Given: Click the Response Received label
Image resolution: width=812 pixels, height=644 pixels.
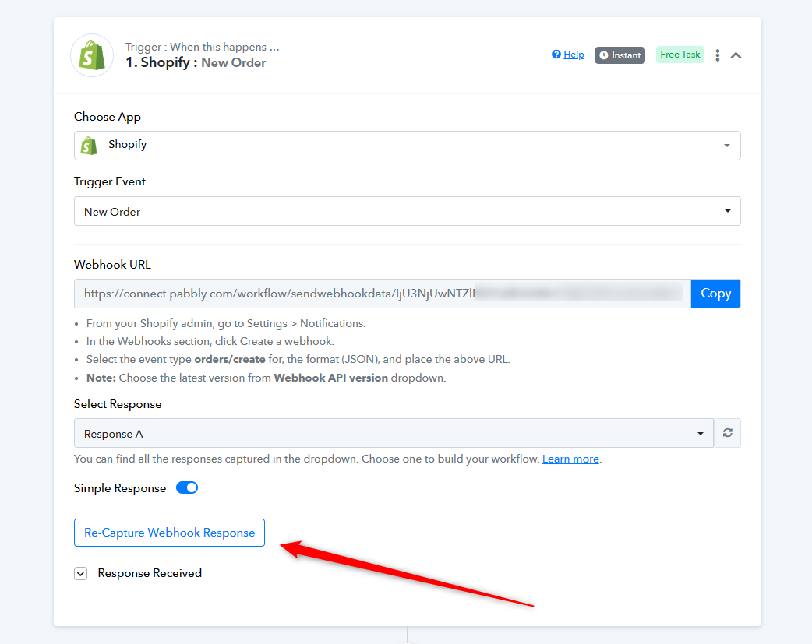Looking at the screenshot, I should (x=150, y=573).
